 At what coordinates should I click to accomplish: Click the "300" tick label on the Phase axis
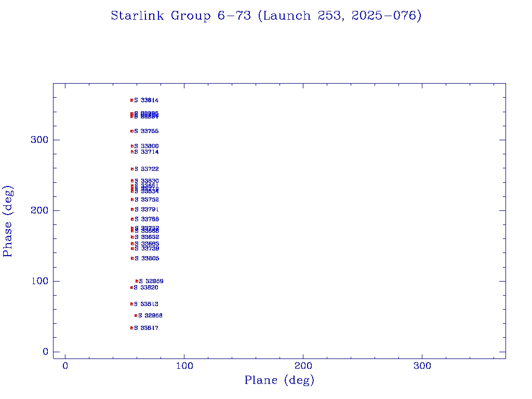(39, 140)
